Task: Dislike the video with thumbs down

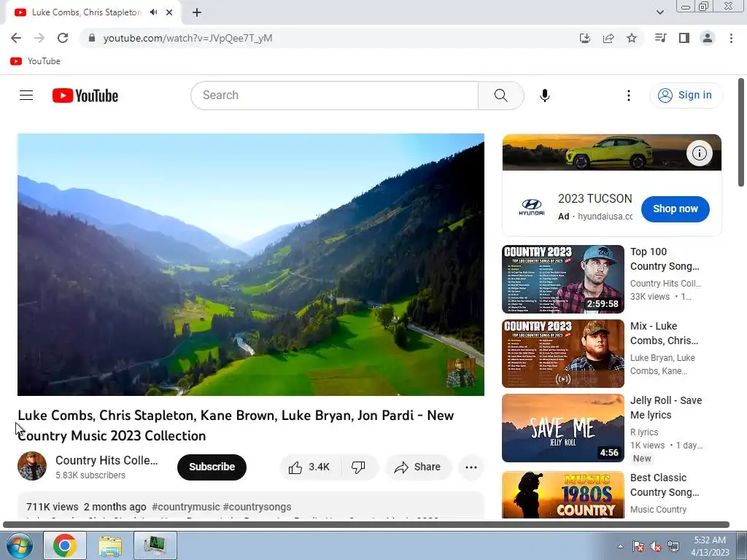Action: click(x=358, y=467)
